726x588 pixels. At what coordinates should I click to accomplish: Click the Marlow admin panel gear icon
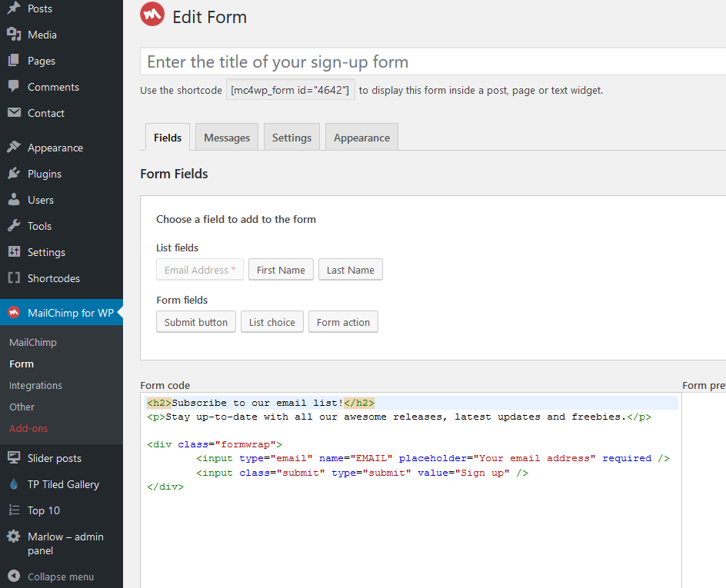click(x=14, y=537)
